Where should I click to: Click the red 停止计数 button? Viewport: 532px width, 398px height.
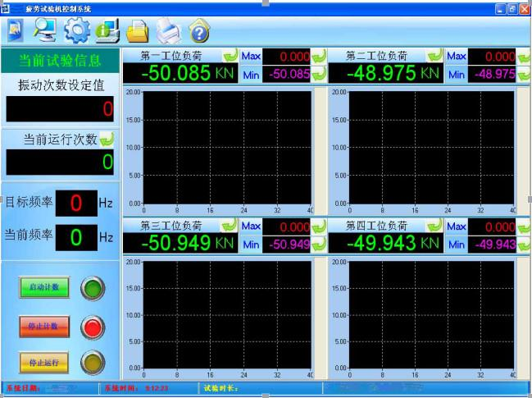pyautogui.click(x=44, y=327)
